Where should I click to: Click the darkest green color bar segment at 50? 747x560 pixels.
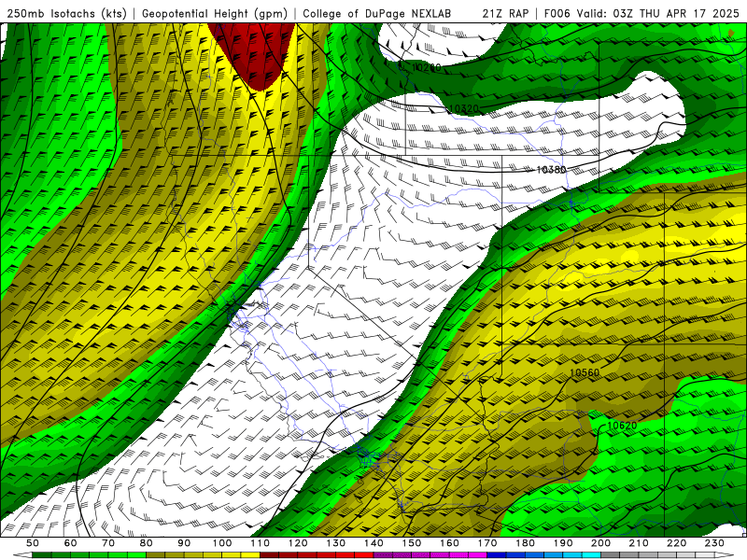pyautogui.click(x=42, y=555)
